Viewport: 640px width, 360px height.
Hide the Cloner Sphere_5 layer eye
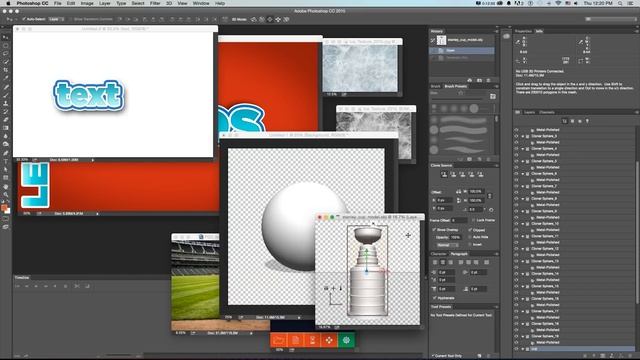516,161
